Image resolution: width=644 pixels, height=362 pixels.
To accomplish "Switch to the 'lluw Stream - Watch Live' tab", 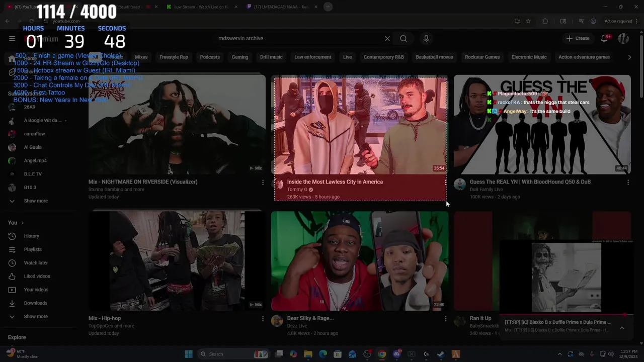I will pyautogui.click(x=203, y=7).
